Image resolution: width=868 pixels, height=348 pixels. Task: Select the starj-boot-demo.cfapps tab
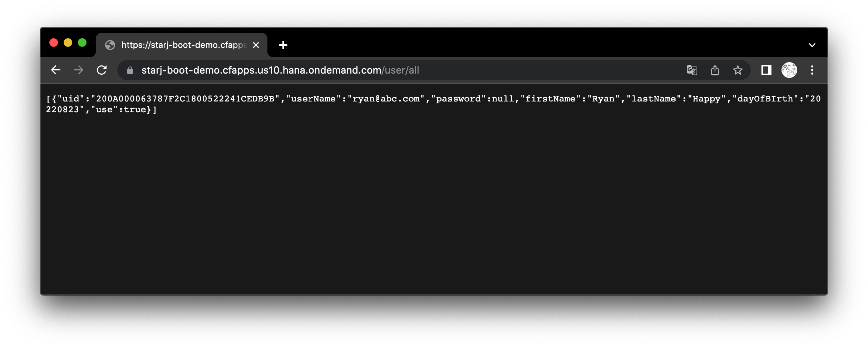tap(182, 45)
